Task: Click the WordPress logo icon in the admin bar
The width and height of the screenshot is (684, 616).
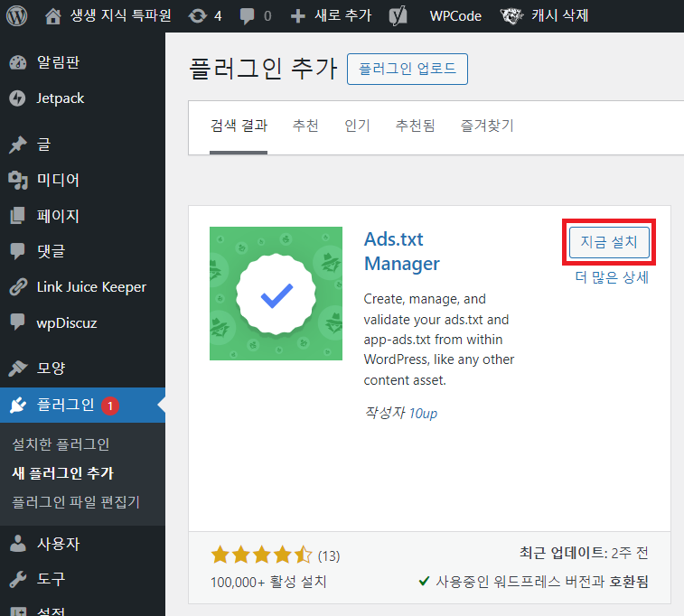Action: pyautogui.click(x=16, y=15)
